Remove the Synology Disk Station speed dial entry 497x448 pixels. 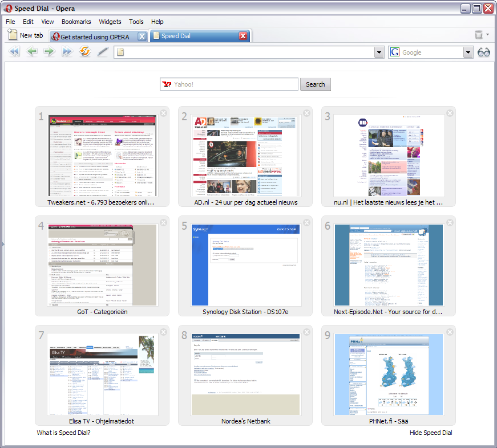click(306, 223)
